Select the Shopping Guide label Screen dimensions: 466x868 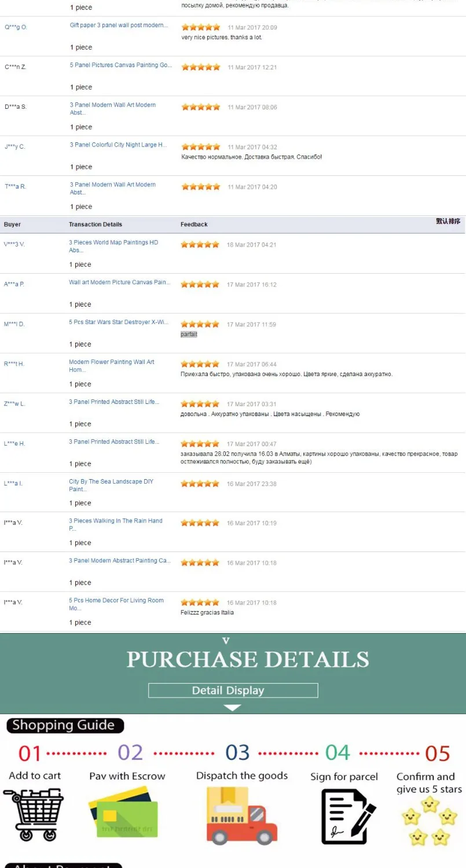tap(65, 725)
